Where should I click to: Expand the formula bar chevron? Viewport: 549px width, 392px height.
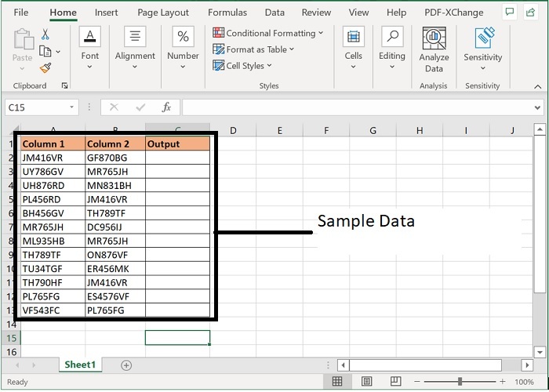pos(538,108)
